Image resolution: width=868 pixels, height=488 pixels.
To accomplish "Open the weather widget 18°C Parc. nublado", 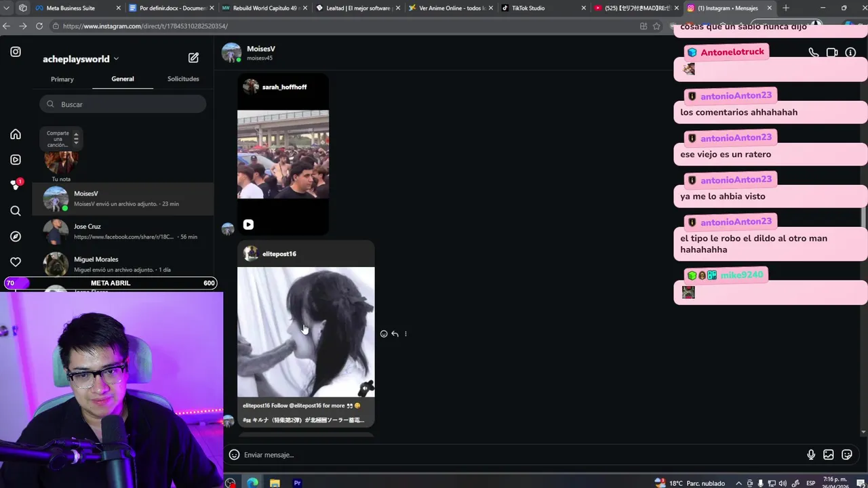I will tap(690, 483).
